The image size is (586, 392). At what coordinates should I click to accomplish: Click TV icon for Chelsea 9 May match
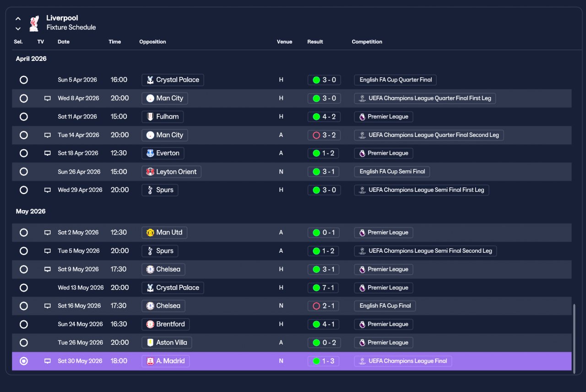click(x=48, y=269)
